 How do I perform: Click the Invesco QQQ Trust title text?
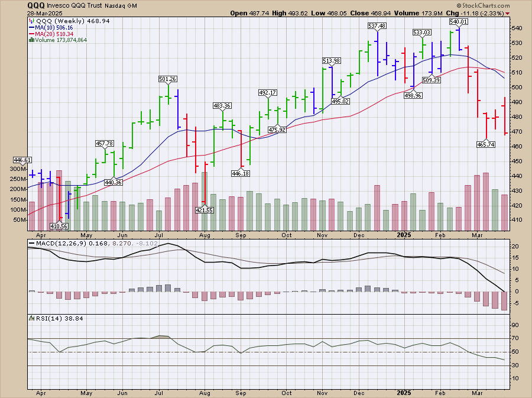[x=77, y=5]
